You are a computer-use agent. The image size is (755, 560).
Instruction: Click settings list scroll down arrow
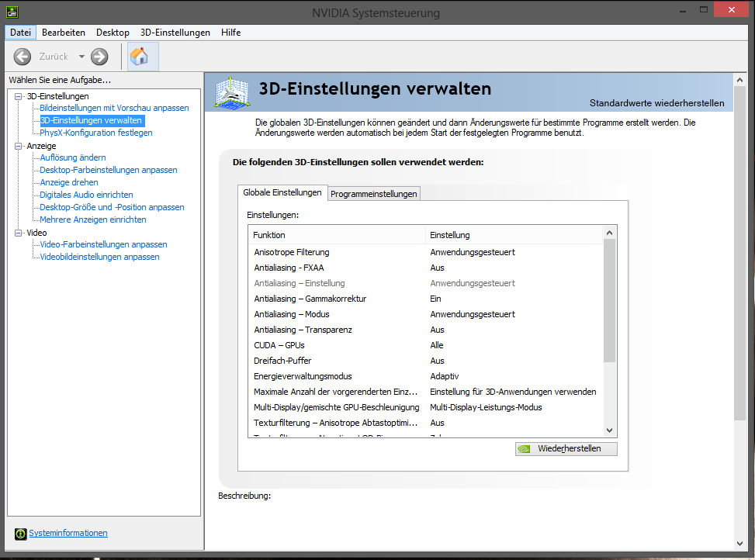click(610, 430)
